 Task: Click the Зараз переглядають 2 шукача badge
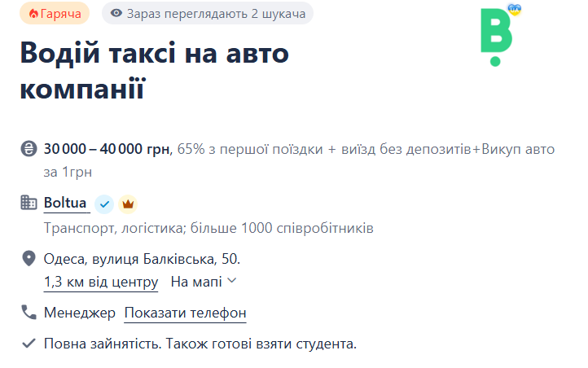point(208,14)
